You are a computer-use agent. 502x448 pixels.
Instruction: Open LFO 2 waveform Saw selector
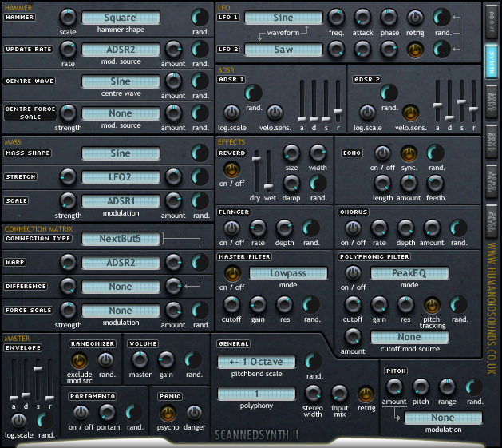tap(283, 50)
